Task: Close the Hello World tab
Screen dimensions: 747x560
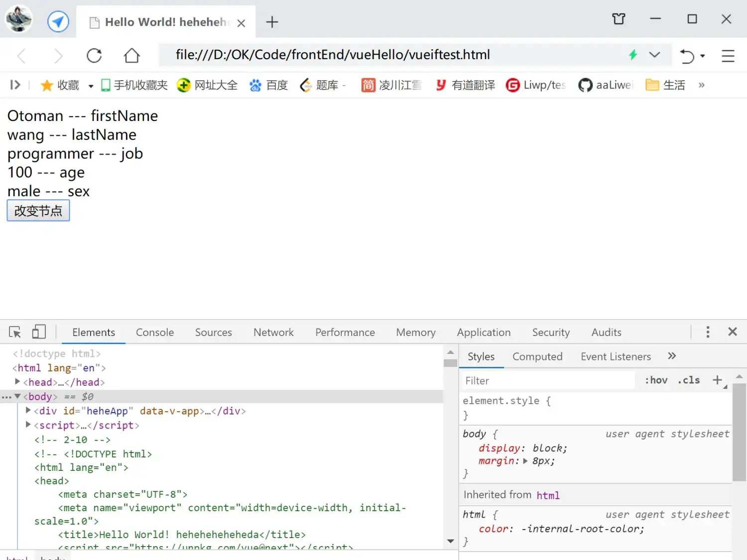Action: (x=241, y=23)
